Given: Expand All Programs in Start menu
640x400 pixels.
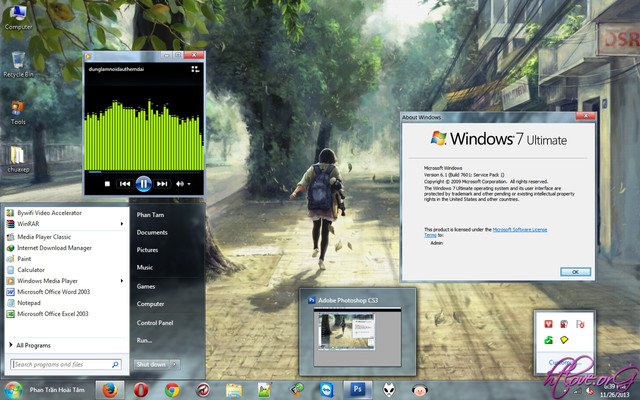Looking at the screenshot, I should click(33, 344).
